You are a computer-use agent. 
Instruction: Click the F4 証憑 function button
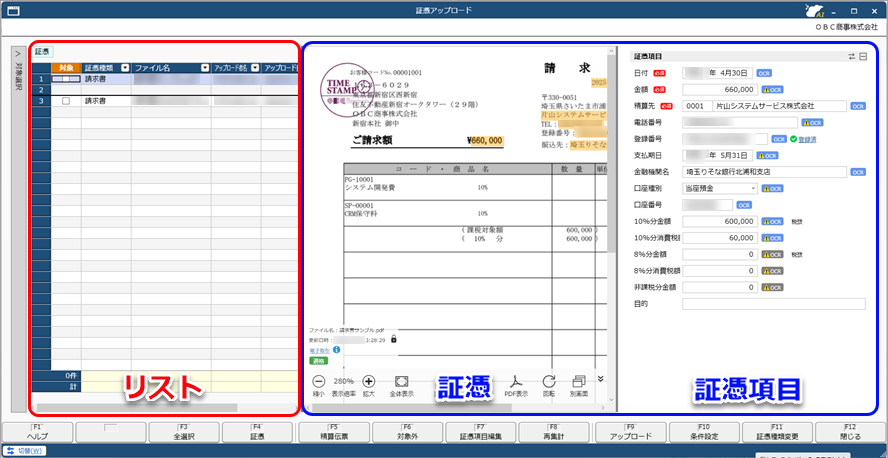point(257,433)
